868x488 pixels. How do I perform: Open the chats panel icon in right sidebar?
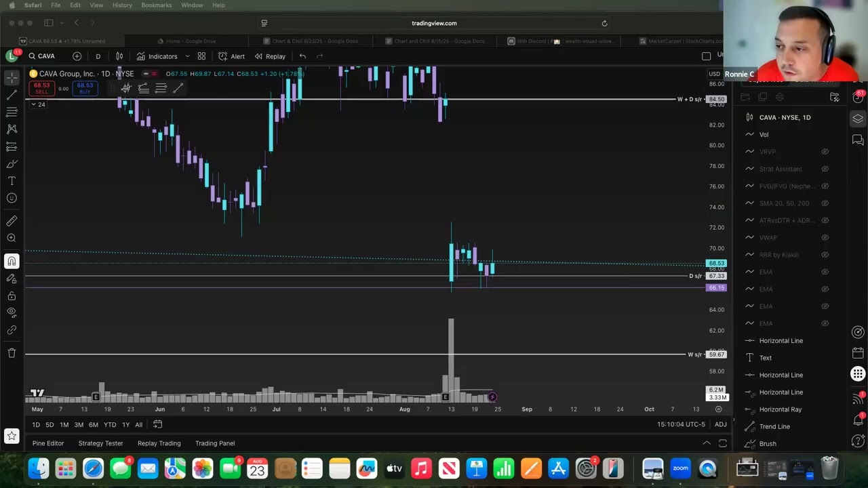858,140
